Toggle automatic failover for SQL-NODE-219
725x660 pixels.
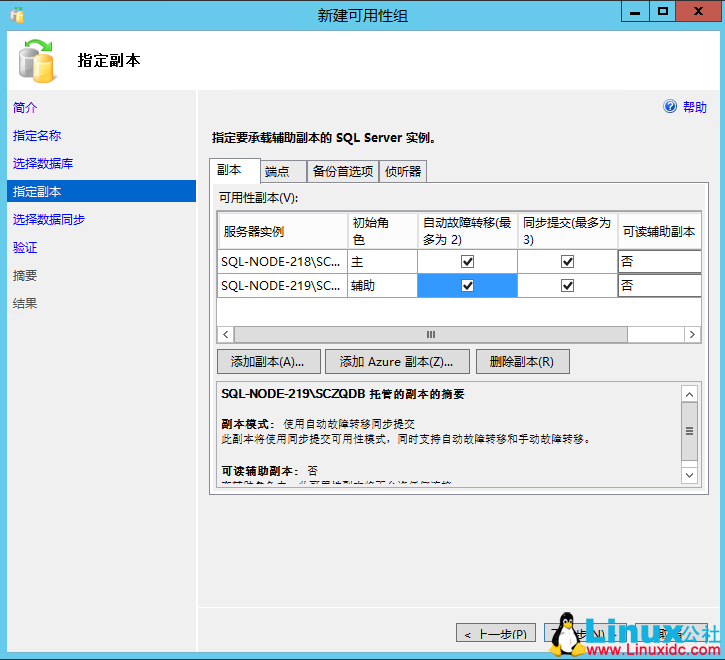click(x=467, y=286)
